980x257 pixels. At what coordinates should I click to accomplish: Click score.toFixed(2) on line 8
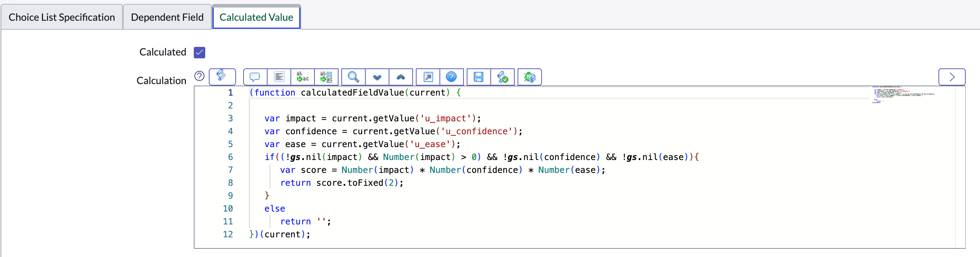pyautogui.click(x=357, y=183)
